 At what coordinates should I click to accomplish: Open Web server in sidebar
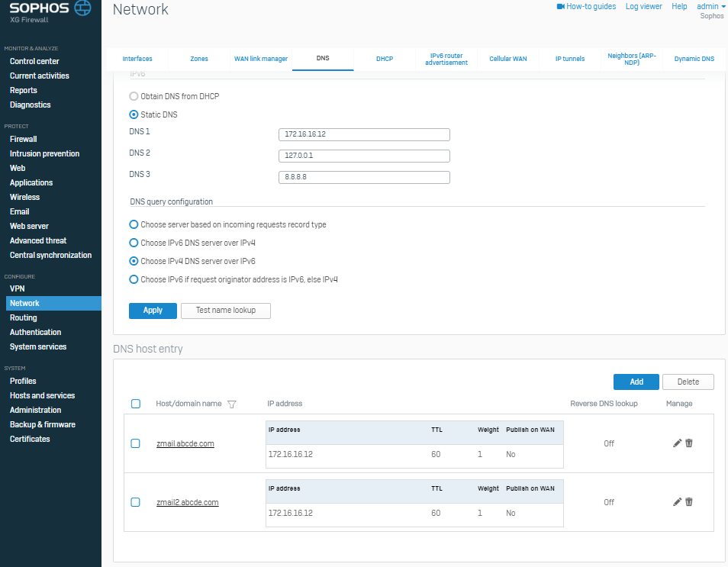29,226
